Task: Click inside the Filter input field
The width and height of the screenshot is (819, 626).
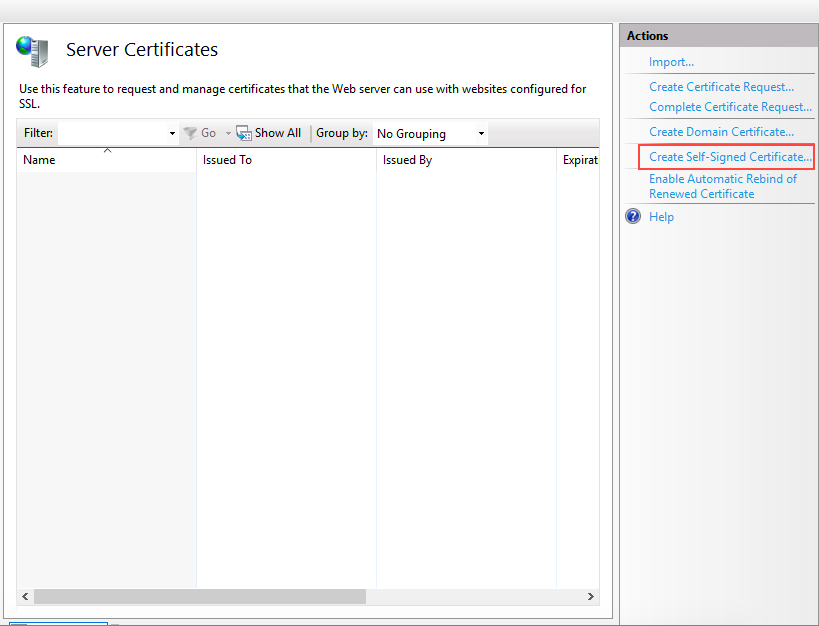Action: tap(112, 134)
